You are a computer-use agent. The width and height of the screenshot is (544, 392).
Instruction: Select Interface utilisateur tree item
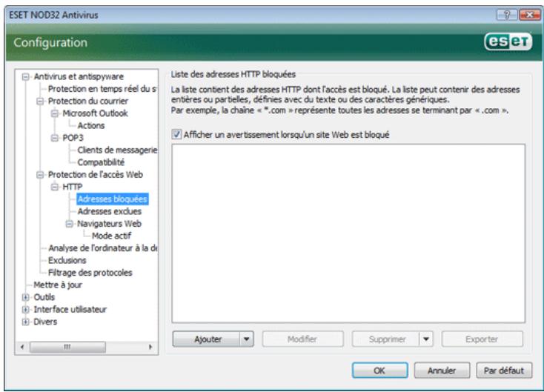click(x=70, y=310)
